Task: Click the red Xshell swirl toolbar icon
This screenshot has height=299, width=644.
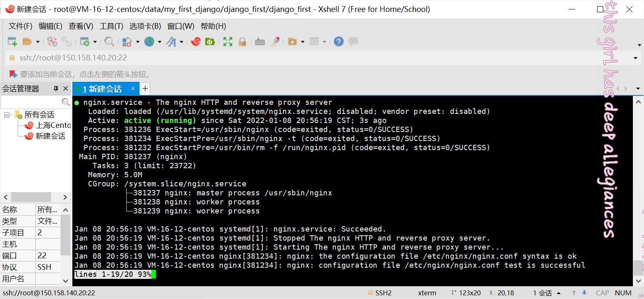Action: click(196, 42)
